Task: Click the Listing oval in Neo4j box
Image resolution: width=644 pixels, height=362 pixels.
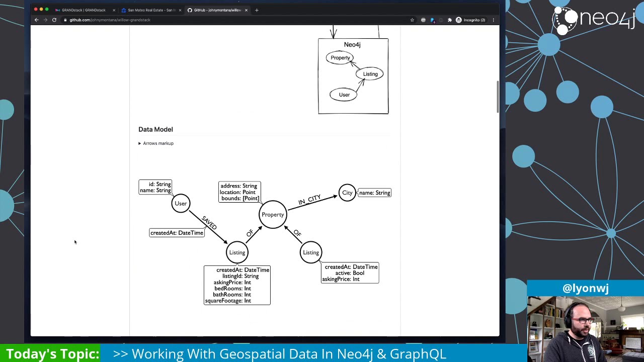Action: tap(370, 74)
